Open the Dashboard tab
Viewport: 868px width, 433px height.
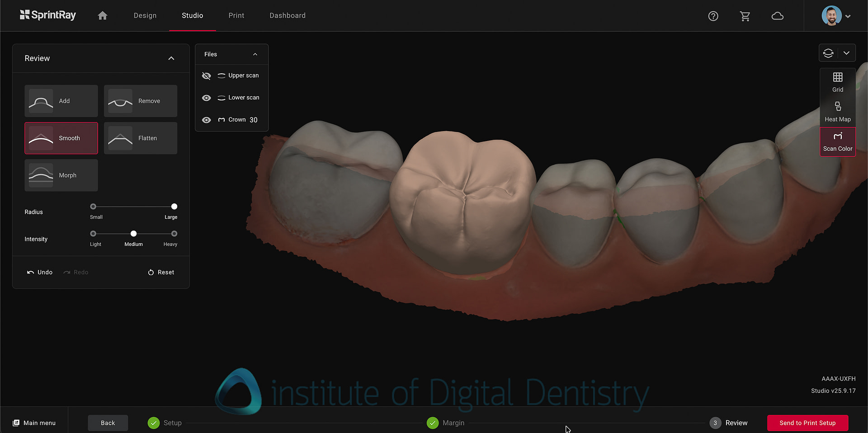pos(288,16)
